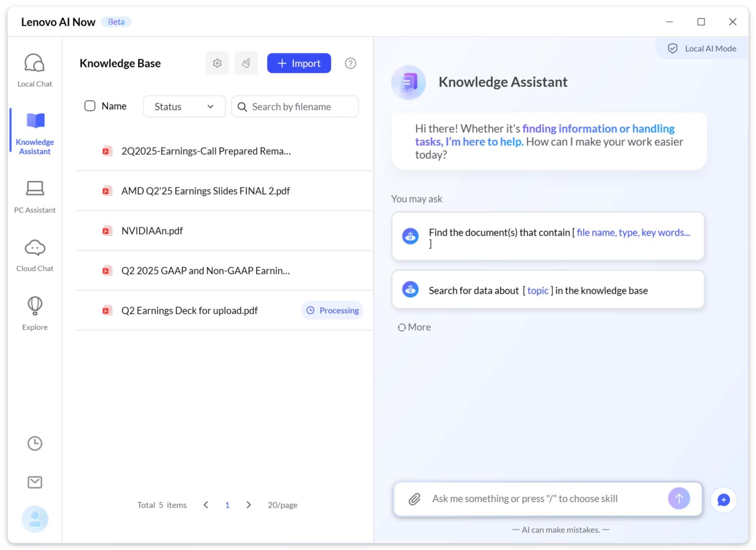Click the Import button
The height and width of the screenshot is (550, 756).
(x=299, y=64)
